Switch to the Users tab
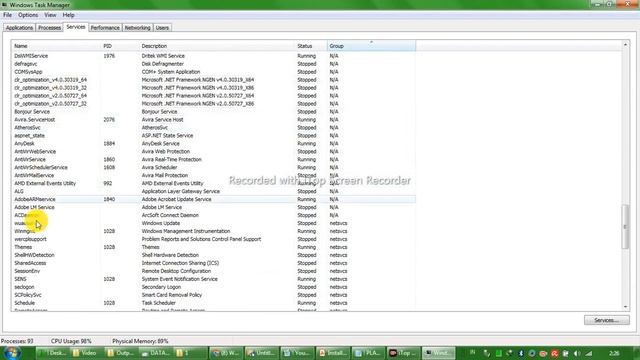 [162, 28]
